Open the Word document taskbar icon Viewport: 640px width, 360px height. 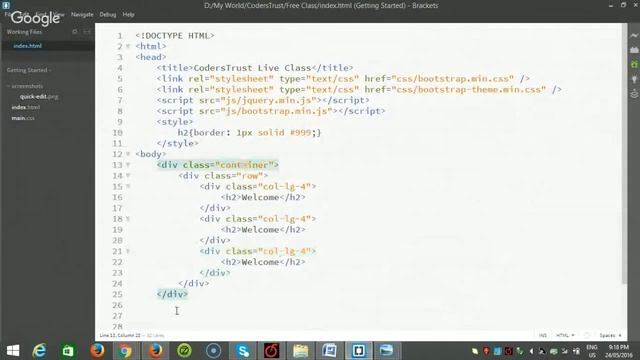pyautogui.click(x=329, y=351)
